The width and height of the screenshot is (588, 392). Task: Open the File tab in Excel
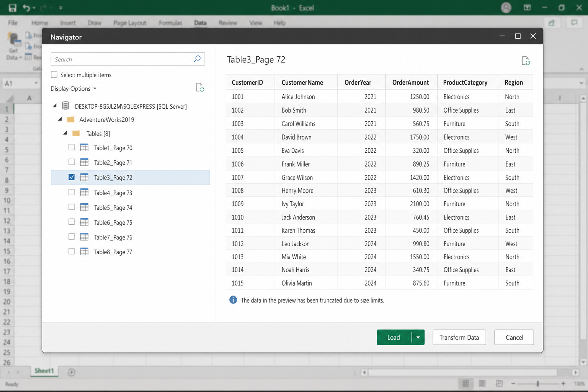point(13,23)
